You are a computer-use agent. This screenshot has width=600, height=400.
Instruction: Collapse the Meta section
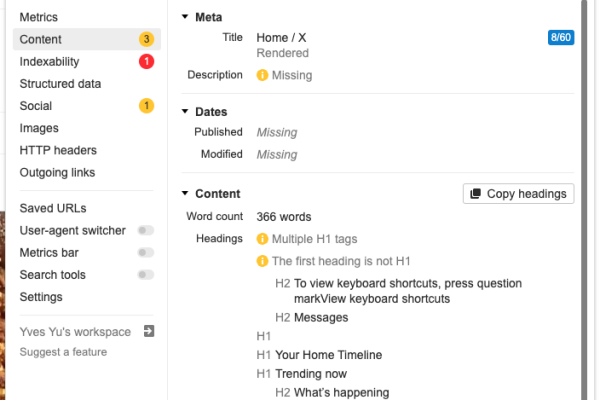pyautogui.click(x=185, y=17)
